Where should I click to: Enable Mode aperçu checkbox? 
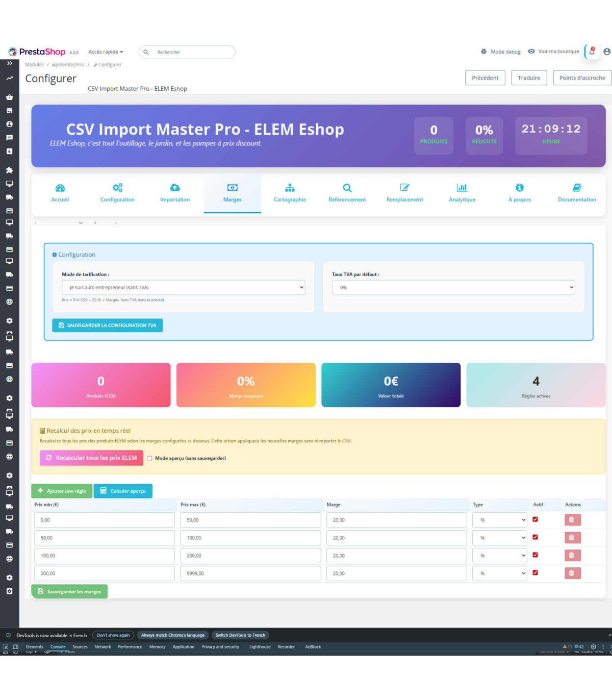click(x=149, y=459)
